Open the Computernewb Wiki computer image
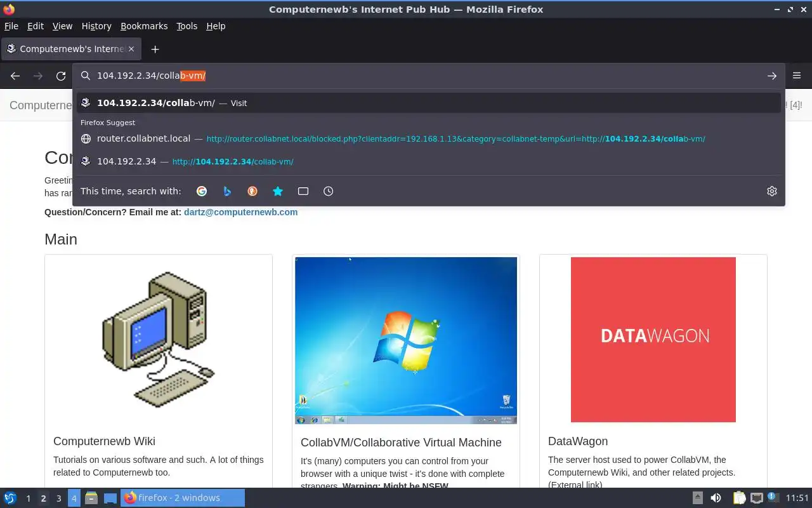 click(159, 340)
